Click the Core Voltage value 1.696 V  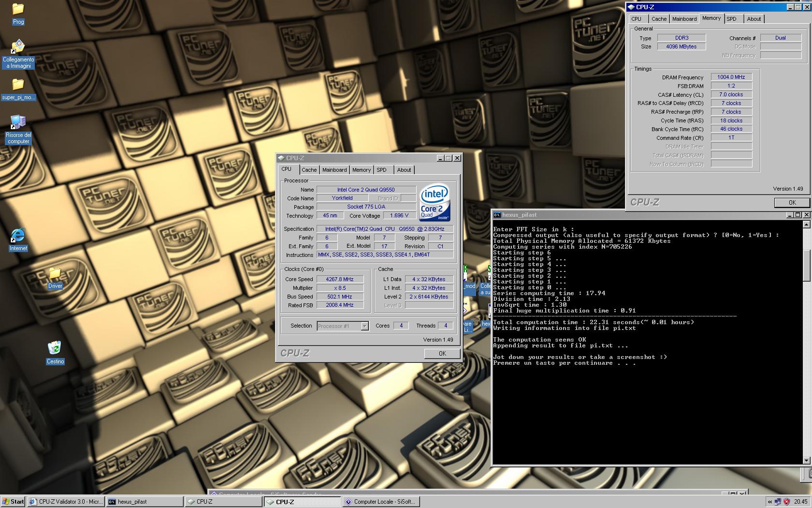tap(399, 216)
